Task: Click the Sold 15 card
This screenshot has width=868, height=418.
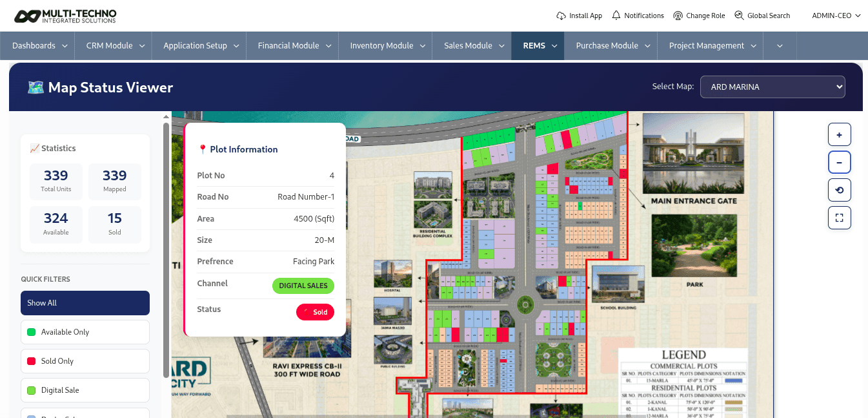Action: coord(115,225)
